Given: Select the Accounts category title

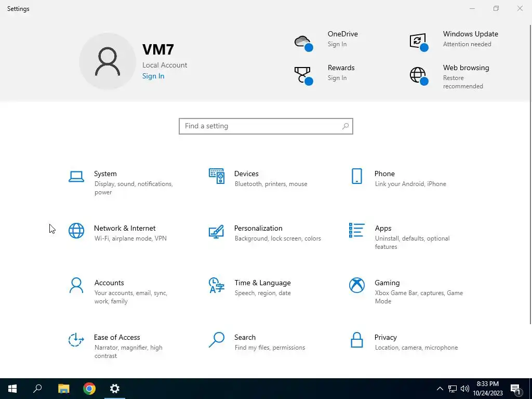Looking at the screenshot, I should click(109, 283).
